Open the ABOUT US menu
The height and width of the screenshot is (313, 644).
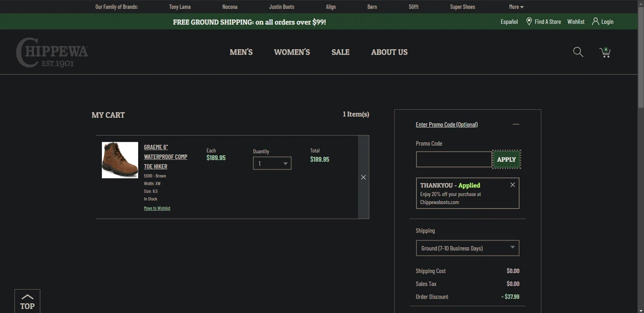(x=389, y=52)
